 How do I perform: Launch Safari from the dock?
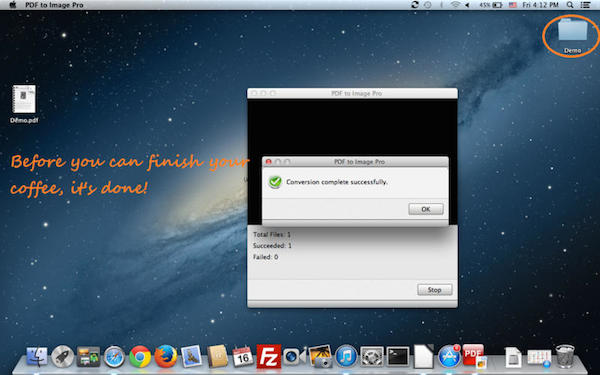tap(114, 357)
